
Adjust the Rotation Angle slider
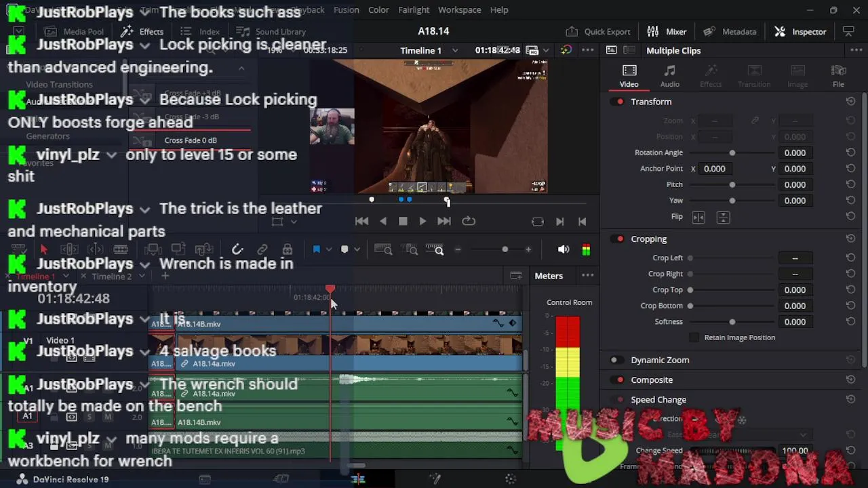pos(732,152)
